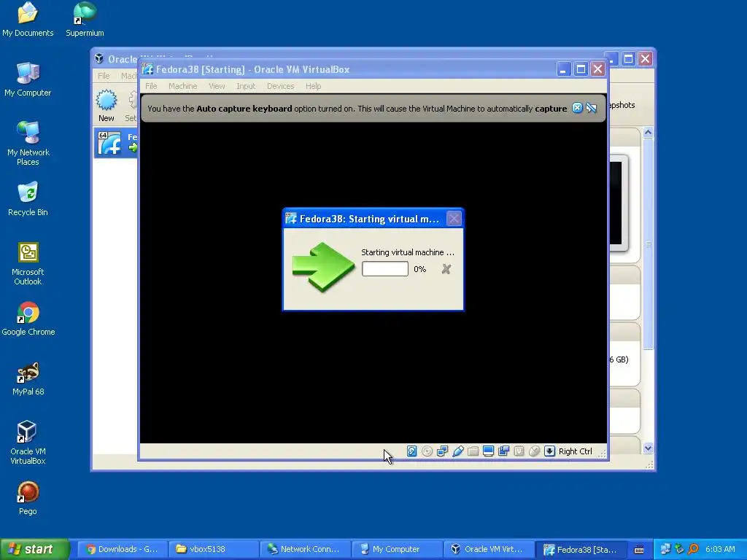Image resolution: width=747 pixels, height=560 pixels.
Task: Open the Devices menu in the Fedora38 VM window
Action: click(x=280, y=86)
